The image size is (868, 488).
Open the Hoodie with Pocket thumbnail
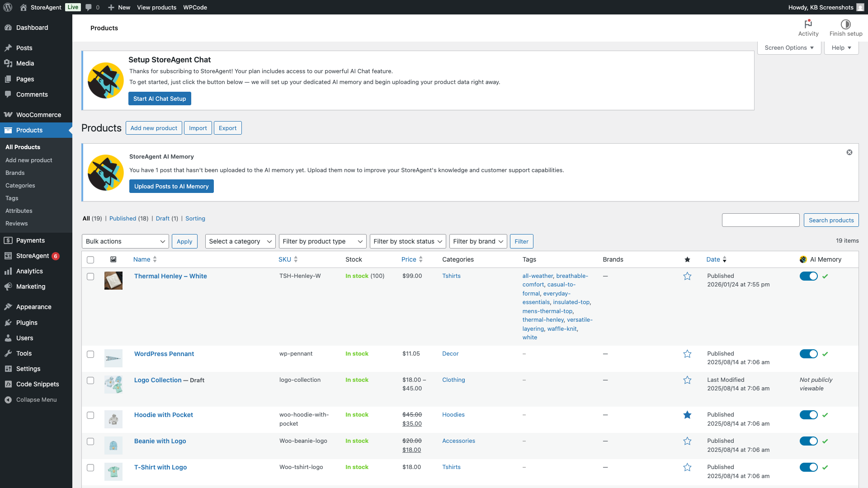pos(113,419)
